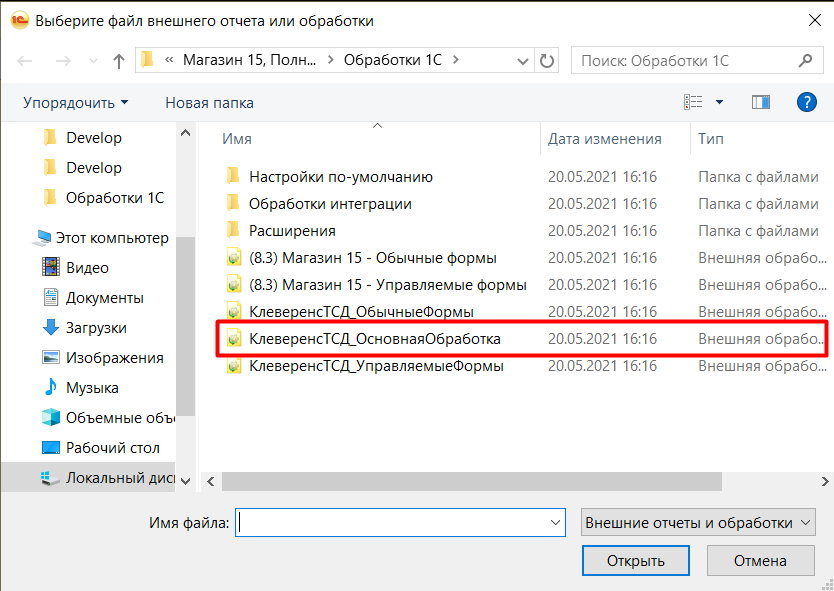Viewport: 834px width, 591px height.
Task: Open the 'Видео' library
Action: pos(76,268)
